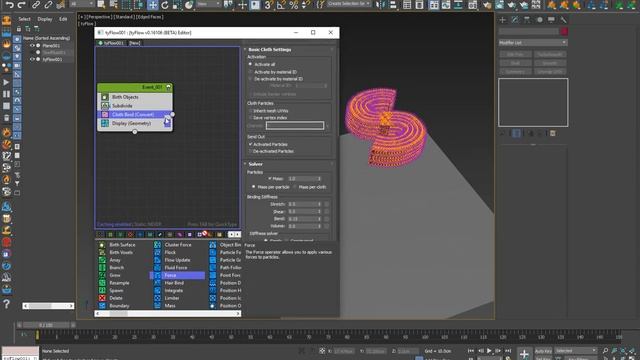This screenshot has height=360, width=640.
Task: Click the Auto Key button
Action: (x=543, y=351)
